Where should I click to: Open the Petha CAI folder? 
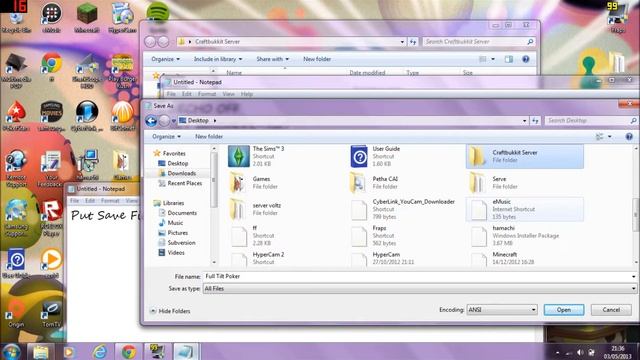pyautogui.click(x=374, y=183)
